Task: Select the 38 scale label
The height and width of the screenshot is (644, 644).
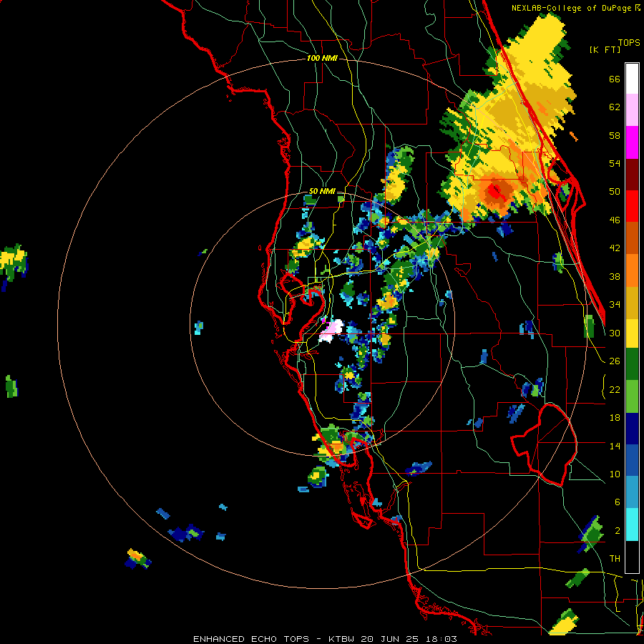Action: coord(615,276)
